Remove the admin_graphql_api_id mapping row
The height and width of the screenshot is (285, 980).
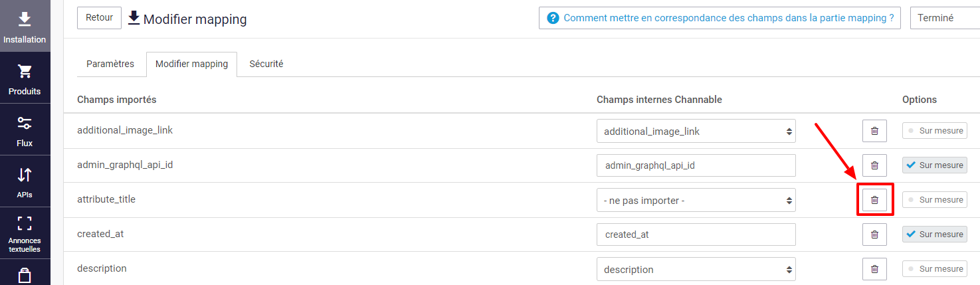point(874,165)
